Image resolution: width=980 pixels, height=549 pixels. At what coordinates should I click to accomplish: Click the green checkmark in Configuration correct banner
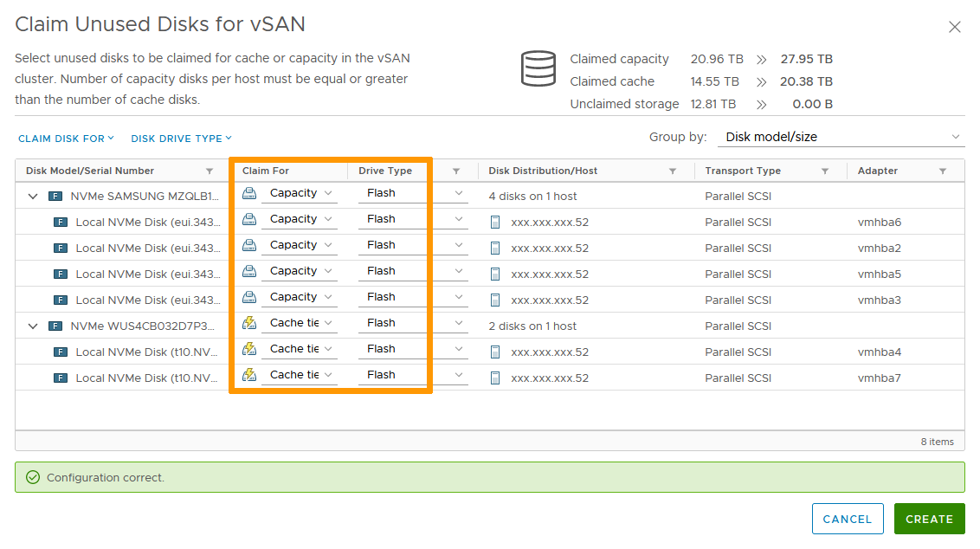31,477
